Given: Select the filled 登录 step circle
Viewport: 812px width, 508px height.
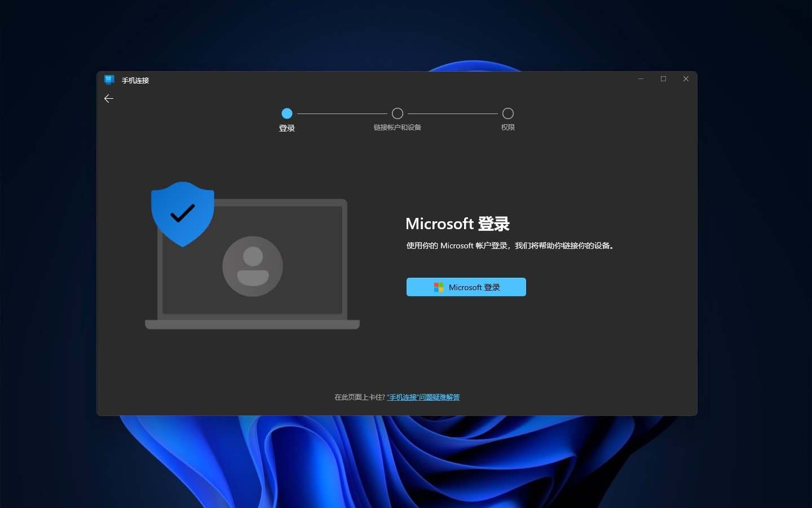Looking at the screenshot, I should point(287,113).
